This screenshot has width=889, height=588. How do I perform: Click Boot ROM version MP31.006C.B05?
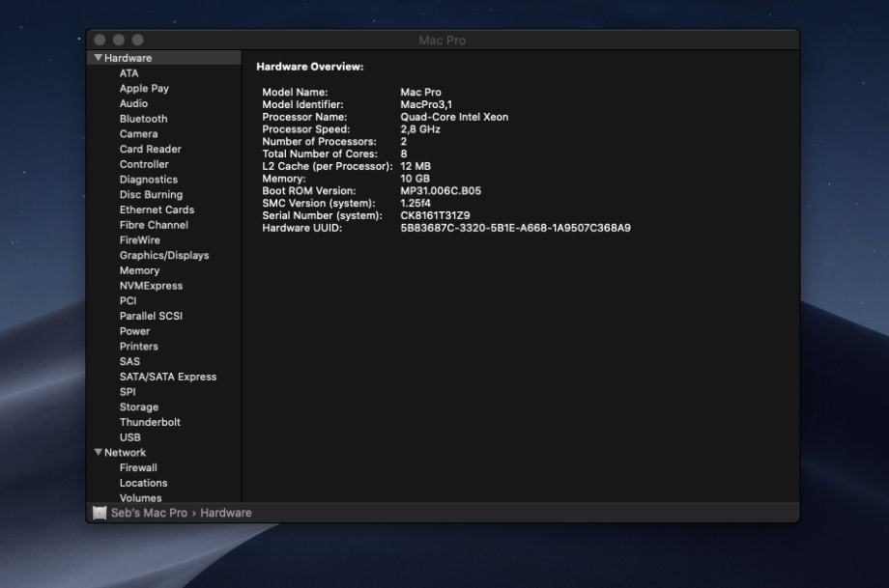click(x=441, y=191)
